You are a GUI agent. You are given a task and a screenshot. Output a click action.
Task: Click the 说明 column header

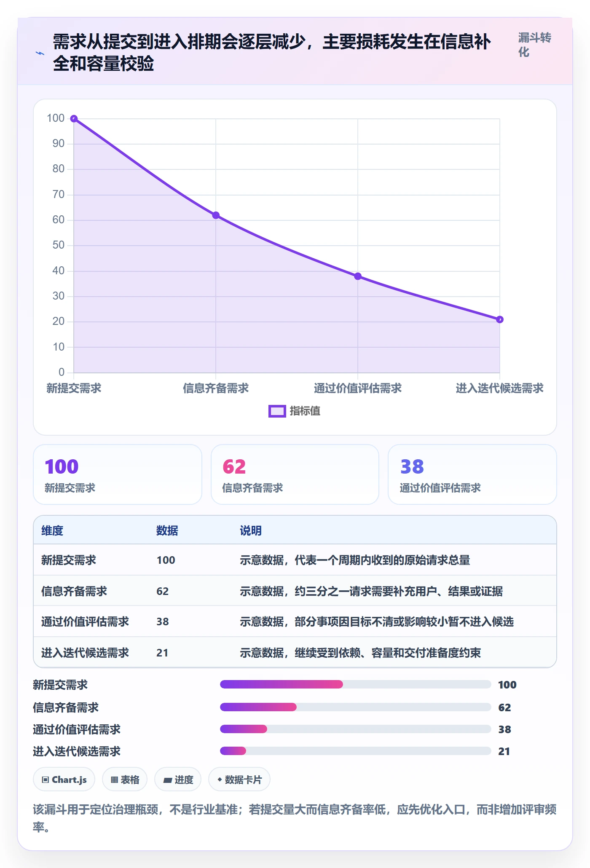pos(251,530)
